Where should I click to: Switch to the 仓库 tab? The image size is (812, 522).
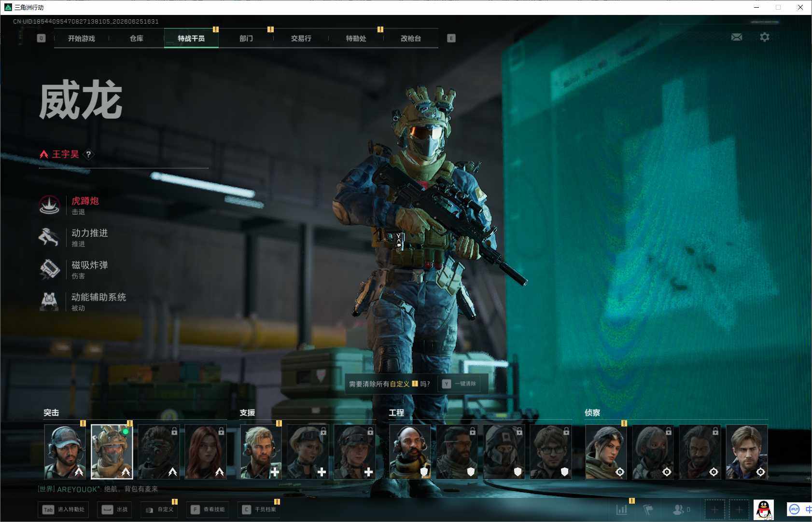pos(137,38)
